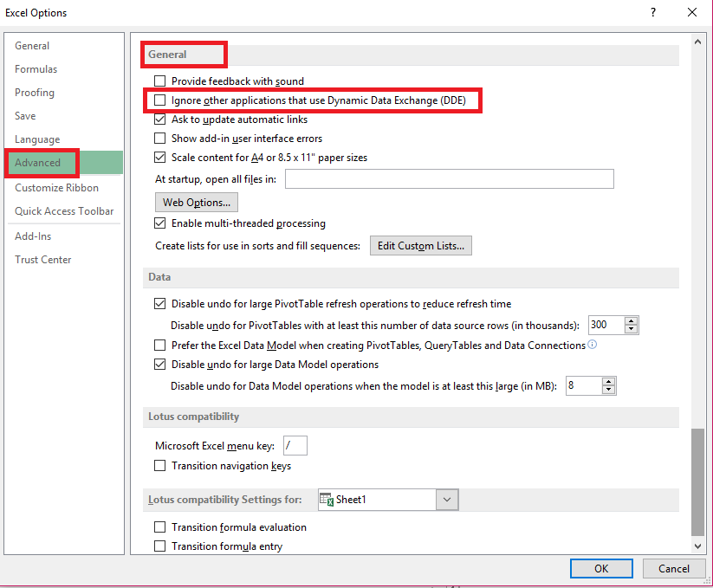Close the Excel Options dialog
713x588 pixels.
(692, 12)
